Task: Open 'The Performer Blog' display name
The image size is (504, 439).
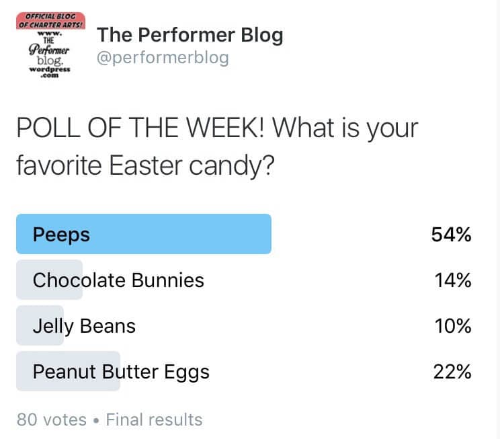Action: point(190,34)
